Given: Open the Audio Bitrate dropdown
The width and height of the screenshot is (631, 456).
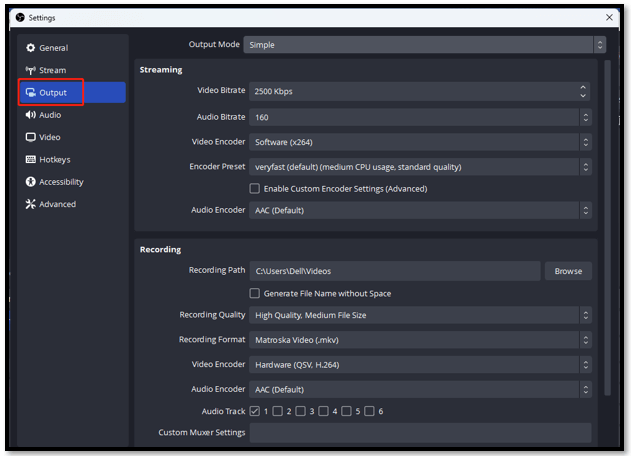Looking at the screenshot, I should (420, 117).
